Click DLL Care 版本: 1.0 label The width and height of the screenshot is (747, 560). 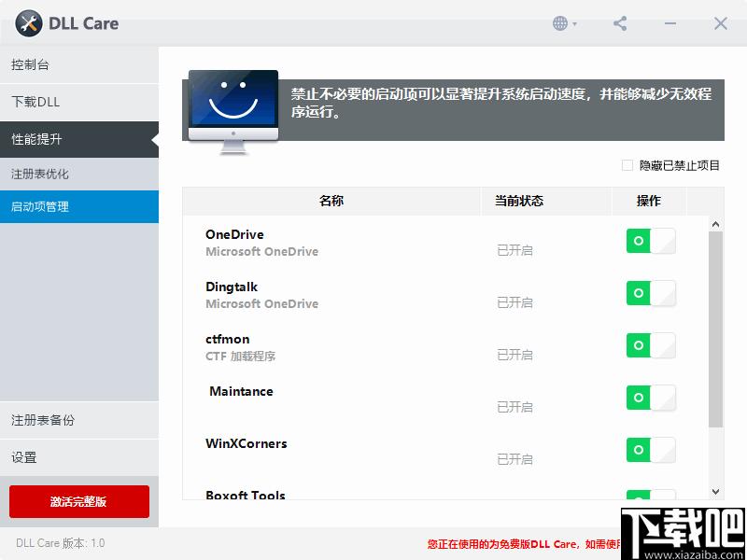coord(61,543)
